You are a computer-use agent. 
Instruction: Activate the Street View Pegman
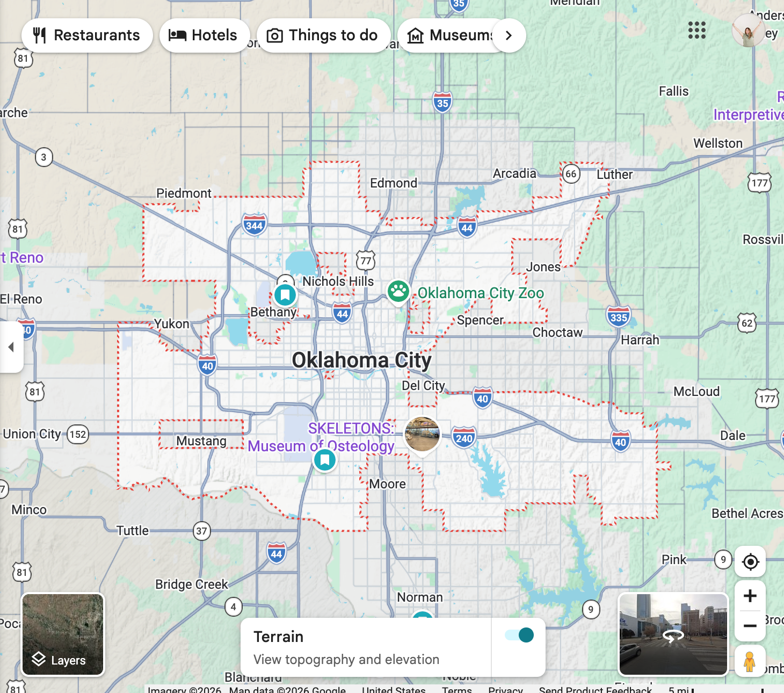tap(750, 661)
